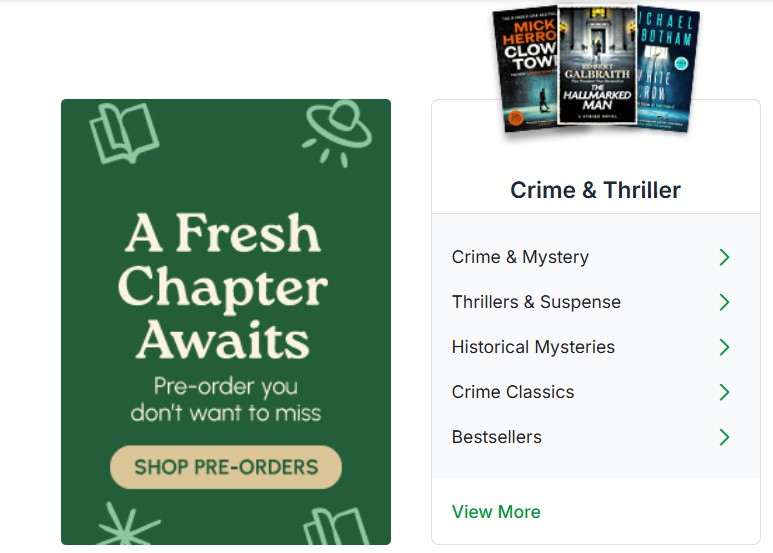The height and width of the screenshot is (553, 773).
Task: Click the A Fresh Chapter Awaits headline
Action: [223, 285]
